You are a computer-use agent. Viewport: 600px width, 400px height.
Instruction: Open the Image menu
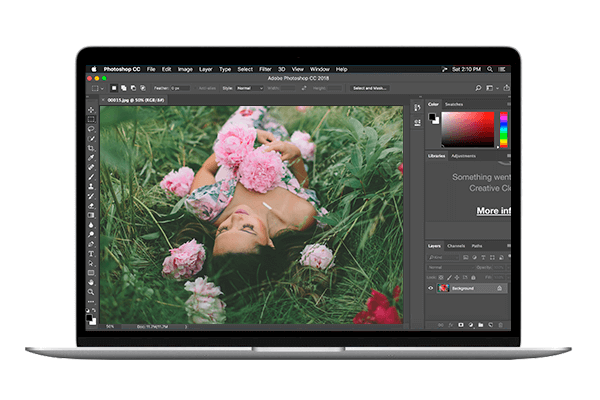pyautogui.click(x=185, y=69)
